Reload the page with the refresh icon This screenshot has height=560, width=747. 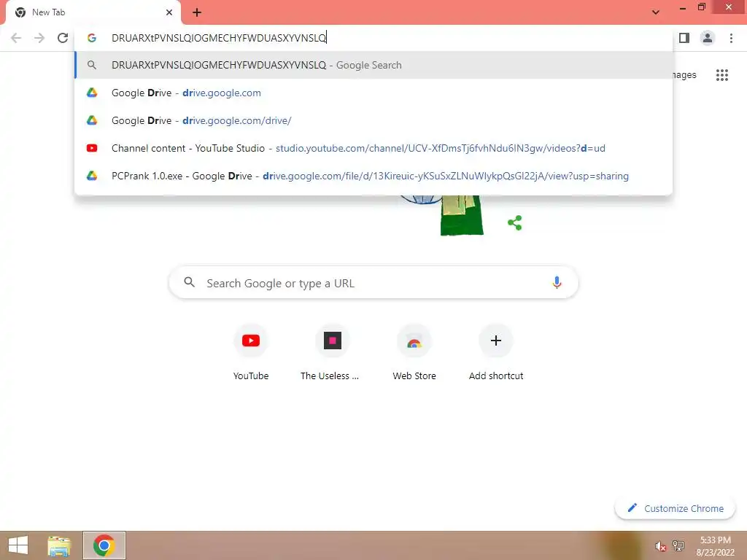pyautogui.click(x=63, y=38)
